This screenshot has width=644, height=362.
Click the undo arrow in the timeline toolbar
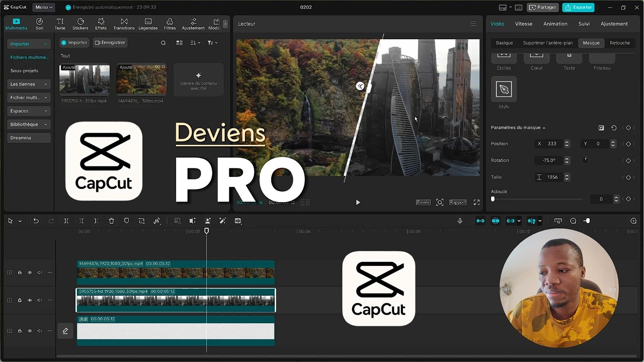[x=36, y=221]
